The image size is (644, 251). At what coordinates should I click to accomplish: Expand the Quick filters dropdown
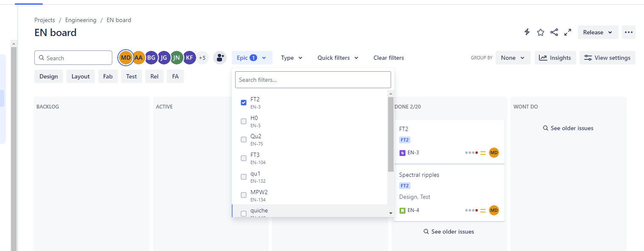pyautogui.click(x=338, y=58)
